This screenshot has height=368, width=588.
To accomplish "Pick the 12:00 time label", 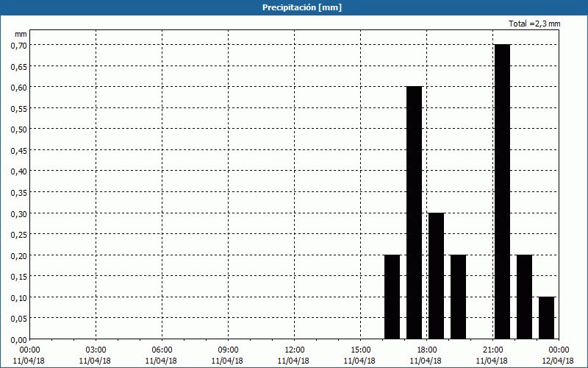I will coord(295,350).
